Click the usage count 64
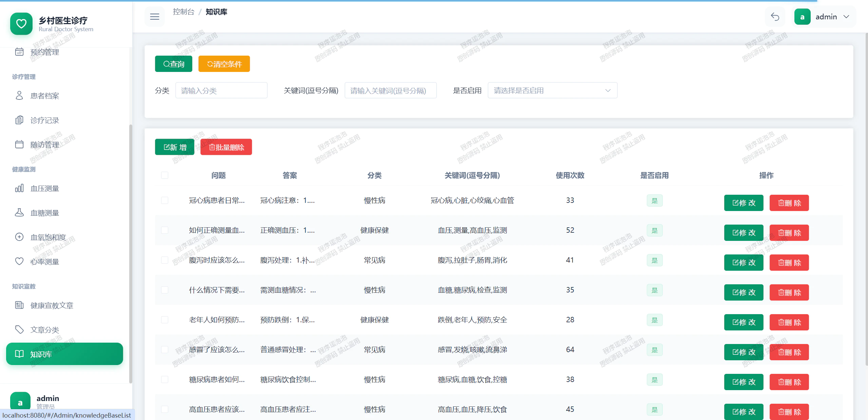Image resolution: width=868 pixels, height=420 pixels. pos(570,350)
